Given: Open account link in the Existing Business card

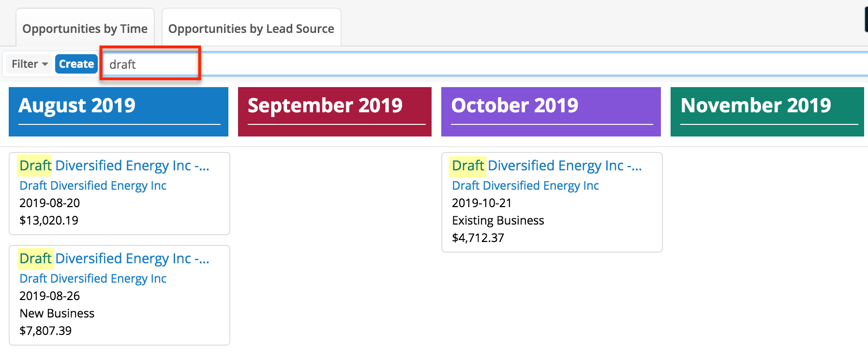Looking at the screenshot, I should [525, 186].
